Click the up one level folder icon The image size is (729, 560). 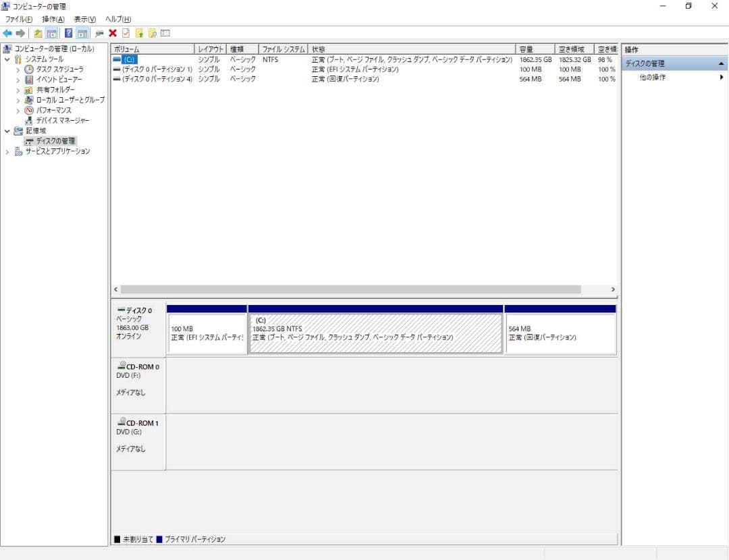click(x=38, y=33)
